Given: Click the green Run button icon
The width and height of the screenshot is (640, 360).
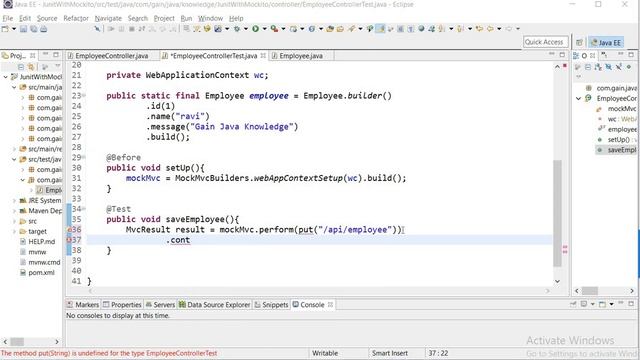Looking at the screenshot, I should 256,29.
